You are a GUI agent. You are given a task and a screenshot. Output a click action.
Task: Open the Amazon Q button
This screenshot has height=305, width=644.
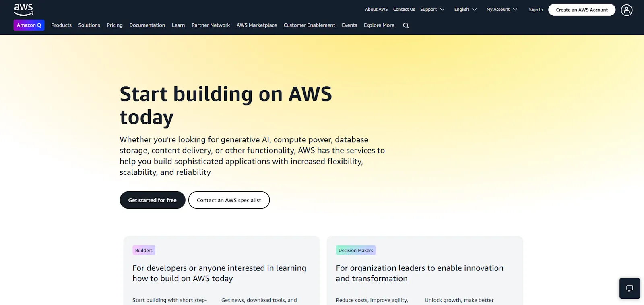coord(29,25)
